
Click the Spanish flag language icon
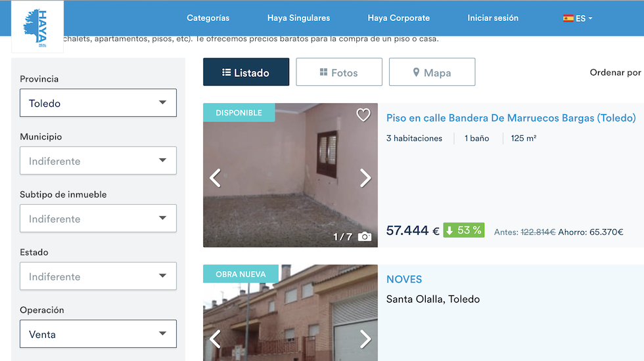(568, 18)
